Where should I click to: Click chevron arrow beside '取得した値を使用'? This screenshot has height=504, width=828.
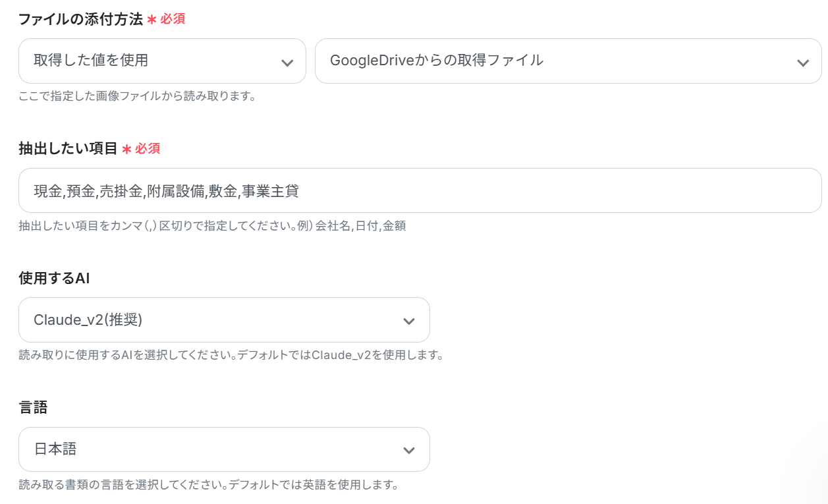287,63
